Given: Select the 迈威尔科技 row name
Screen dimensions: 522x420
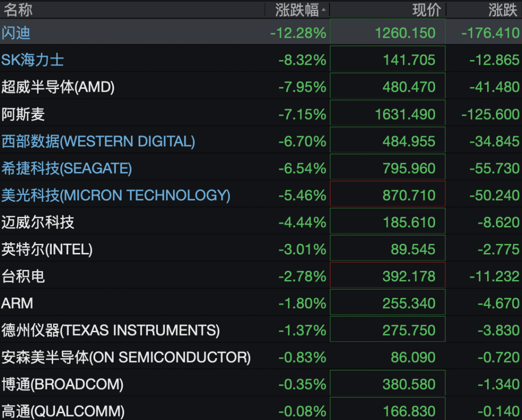Looking at the screenshot, I should [38, 222].
